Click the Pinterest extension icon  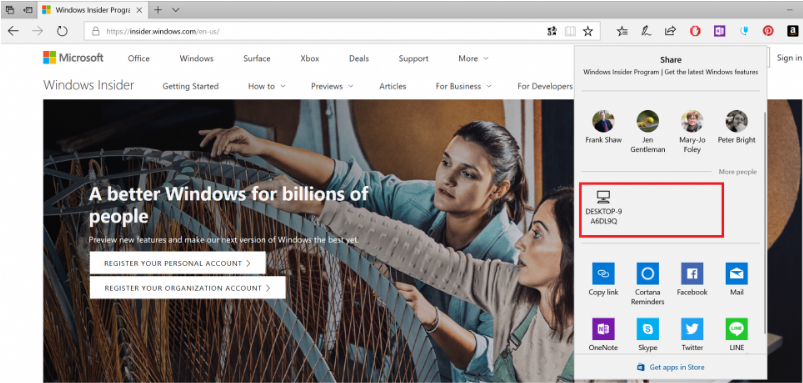pos(768,31)
